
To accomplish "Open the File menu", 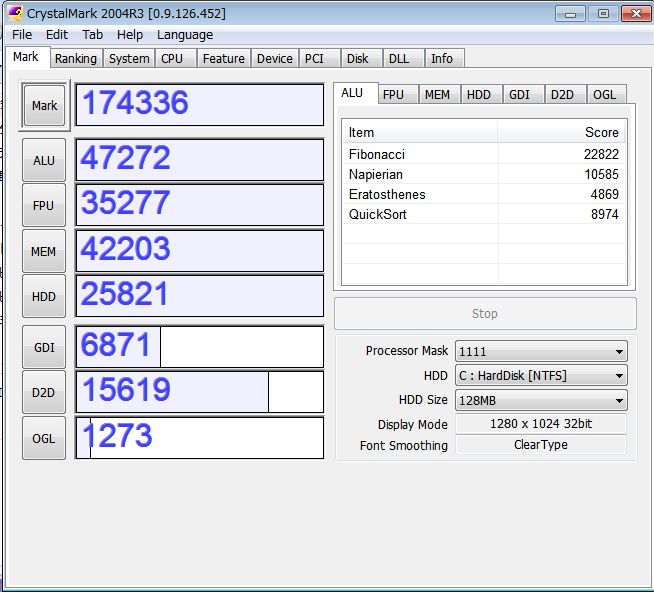I will (22, 34).
